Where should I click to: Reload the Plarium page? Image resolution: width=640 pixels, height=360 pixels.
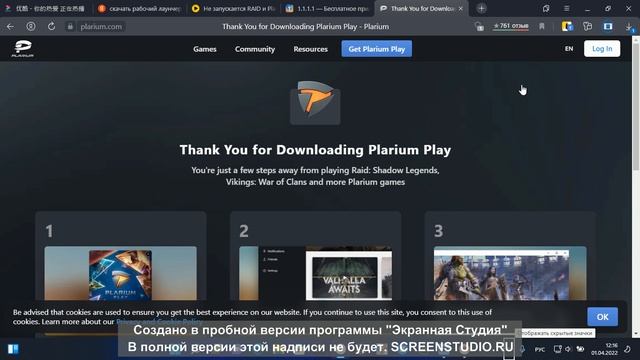point(51,27)
